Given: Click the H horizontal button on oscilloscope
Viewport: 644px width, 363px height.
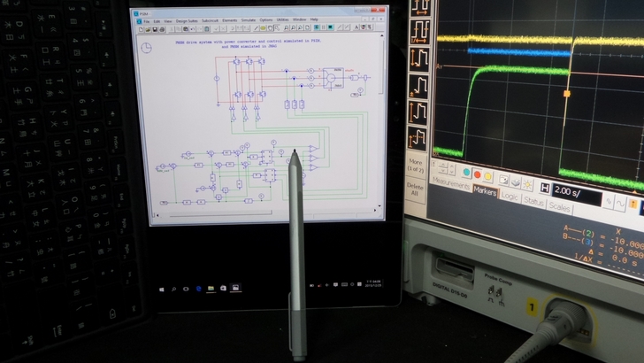Looking at the screenshot, I should [545, 189].
